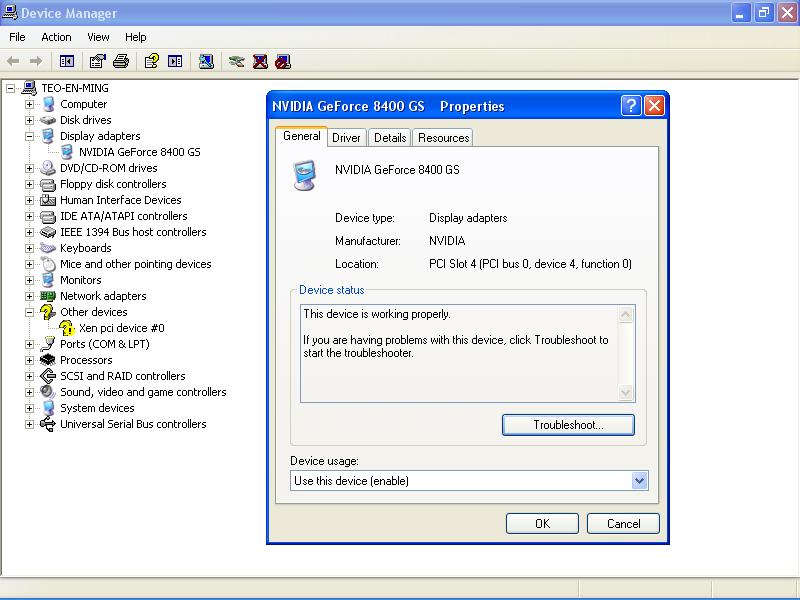Screen dimensions: 800x600
Task: Click the Print toolbar icon
Action: coord(121,61)
